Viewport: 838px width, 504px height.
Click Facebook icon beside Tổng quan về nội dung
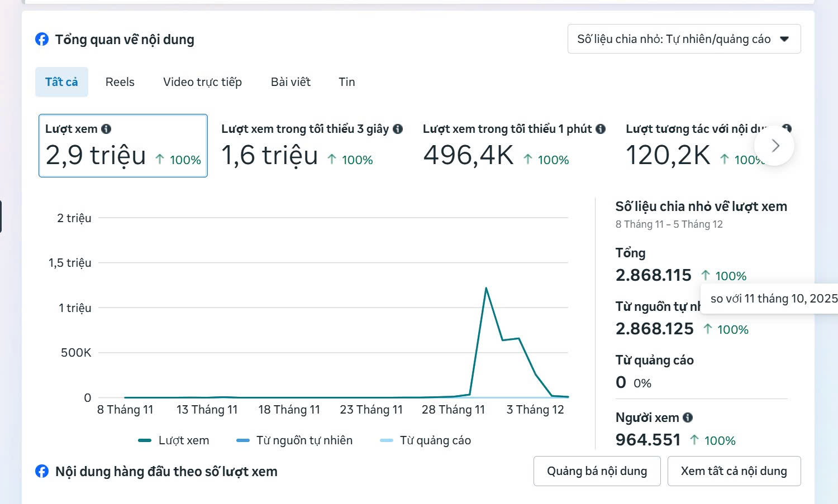[x=42, y=39]
